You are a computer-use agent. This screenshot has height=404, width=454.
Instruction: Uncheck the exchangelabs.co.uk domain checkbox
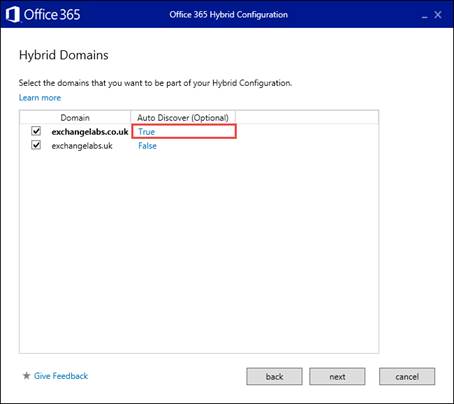click(36, 131)
